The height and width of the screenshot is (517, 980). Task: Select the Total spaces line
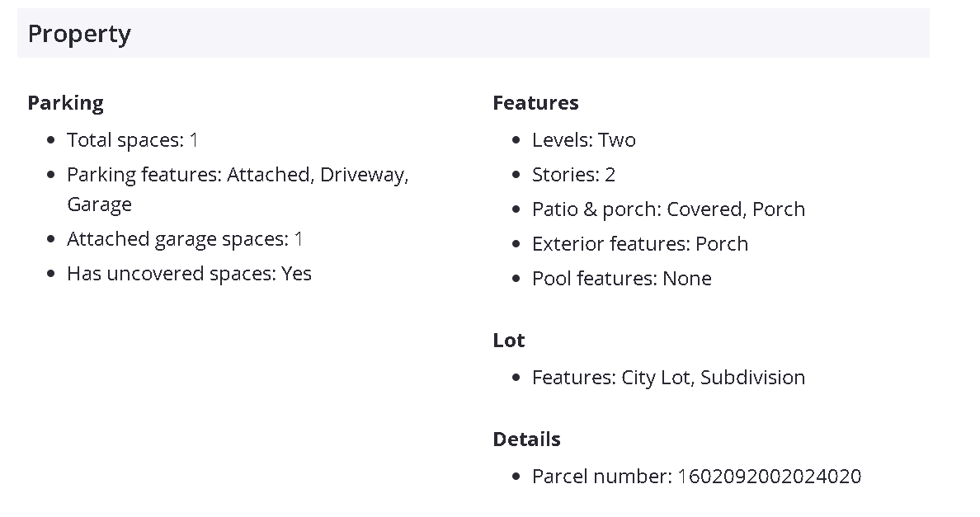133,140
